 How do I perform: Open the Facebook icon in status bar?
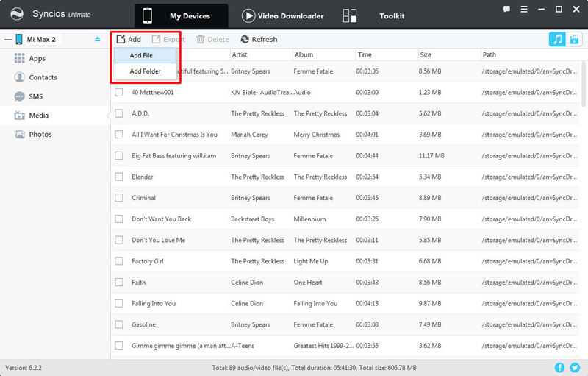(x=559, y=368)
